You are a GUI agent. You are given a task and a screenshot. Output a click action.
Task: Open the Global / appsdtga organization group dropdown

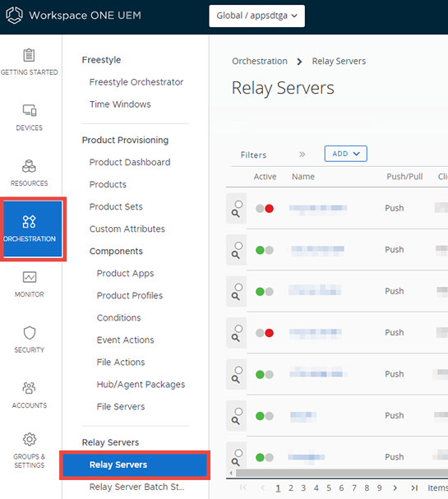pyautogui.click(x=256, y=16)
